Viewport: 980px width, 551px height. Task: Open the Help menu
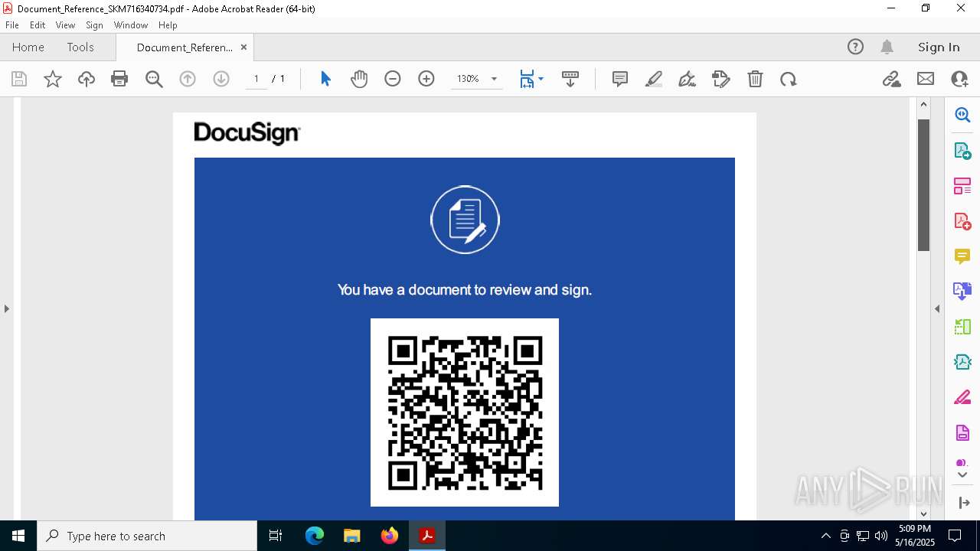(x=168, y=25)
